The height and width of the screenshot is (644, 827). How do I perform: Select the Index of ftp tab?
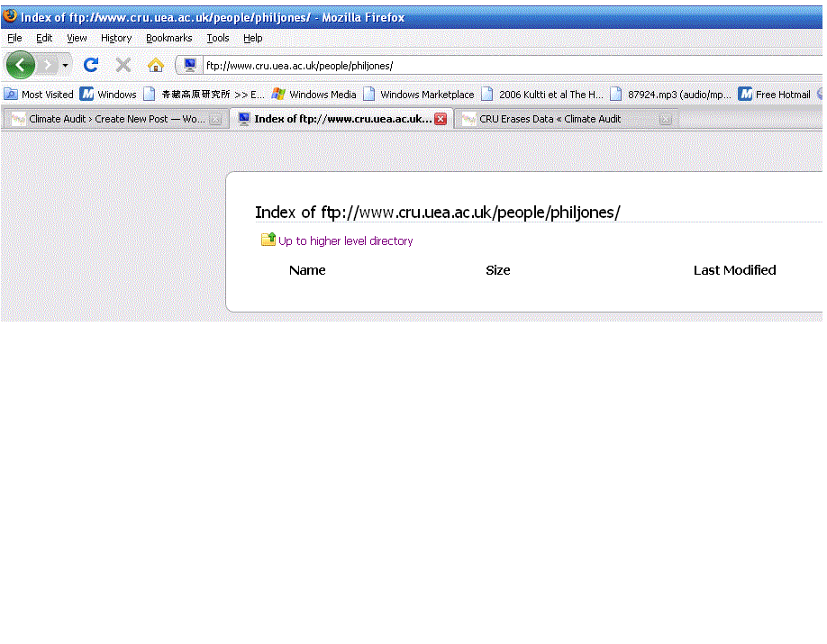341,119
